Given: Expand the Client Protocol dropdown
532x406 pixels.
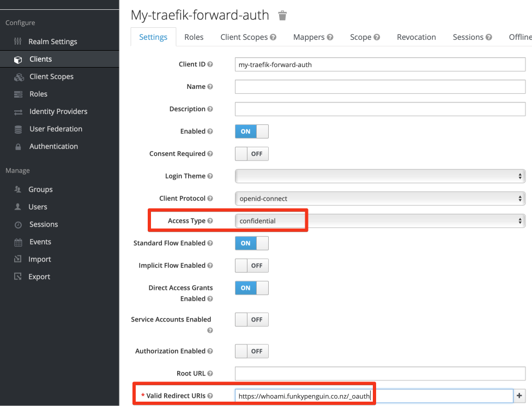Looking at the screenshot, I should pyautogui.click(x=380, y=199).
